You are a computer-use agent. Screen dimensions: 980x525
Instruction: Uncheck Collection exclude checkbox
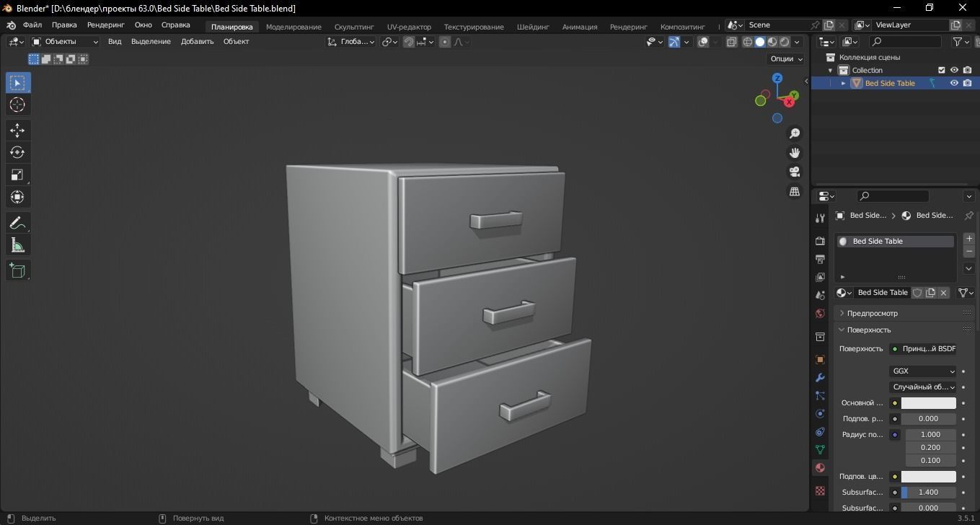coord(941,70)
